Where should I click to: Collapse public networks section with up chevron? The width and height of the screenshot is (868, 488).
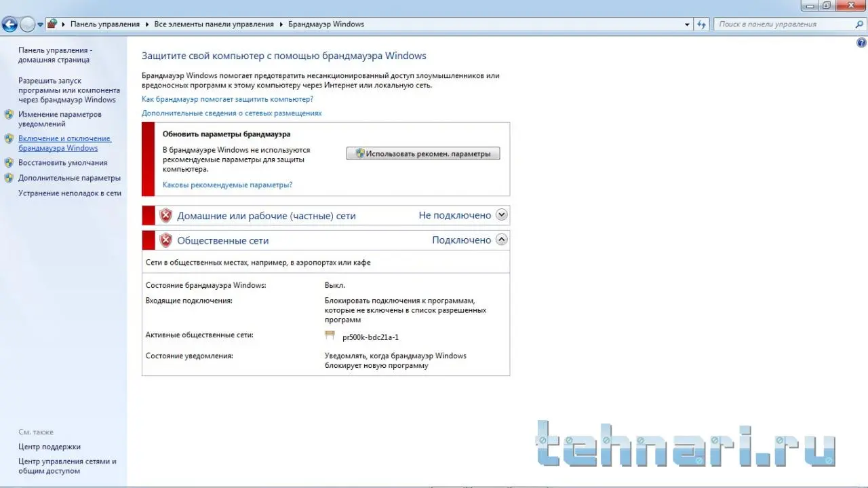(502, 239)
